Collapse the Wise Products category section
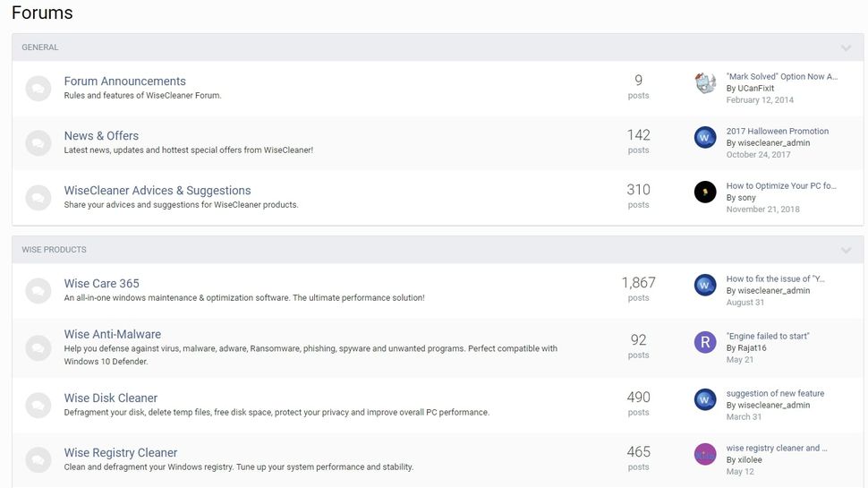The height and width of the screenshot is (488, 868). (x=846, y=250)
